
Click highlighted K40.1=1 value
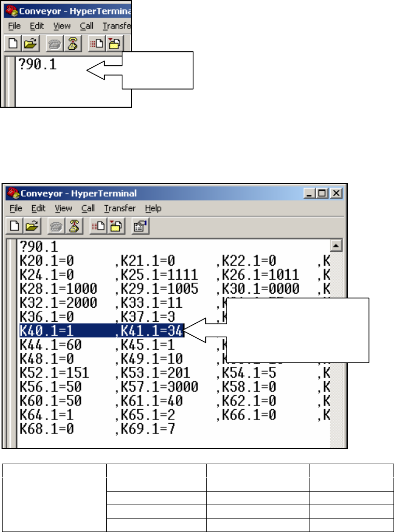(47, 331)
